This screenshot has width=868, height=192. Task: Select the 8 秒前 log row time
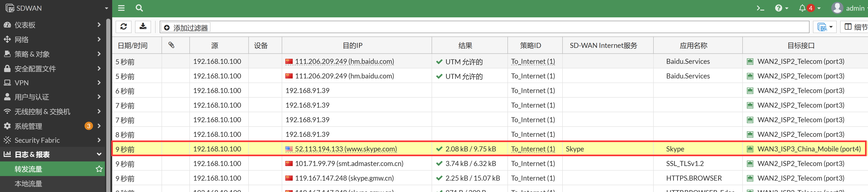(125, 135)
